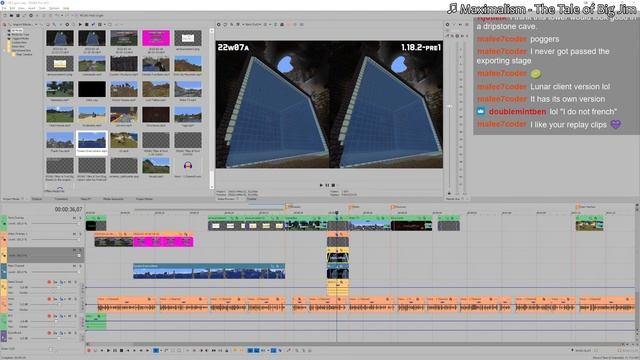Click the New project icon in main toolbar
Image resolution: width=640 pixels, height=360 pixels.
pos(5,16)
